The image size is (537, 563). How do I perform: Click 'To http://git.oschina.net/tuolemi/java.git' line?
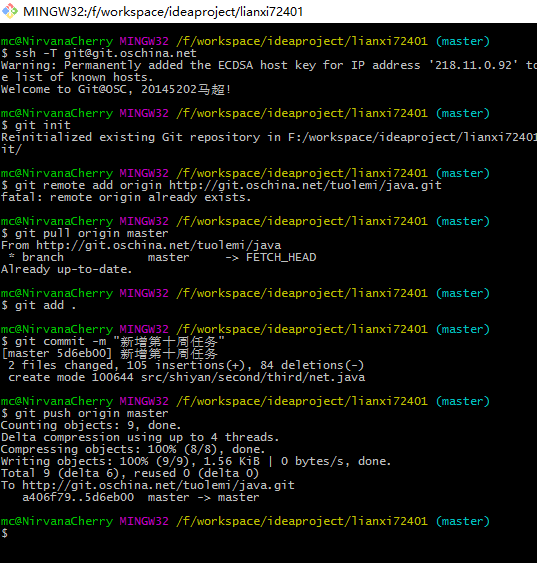point(148,485)
